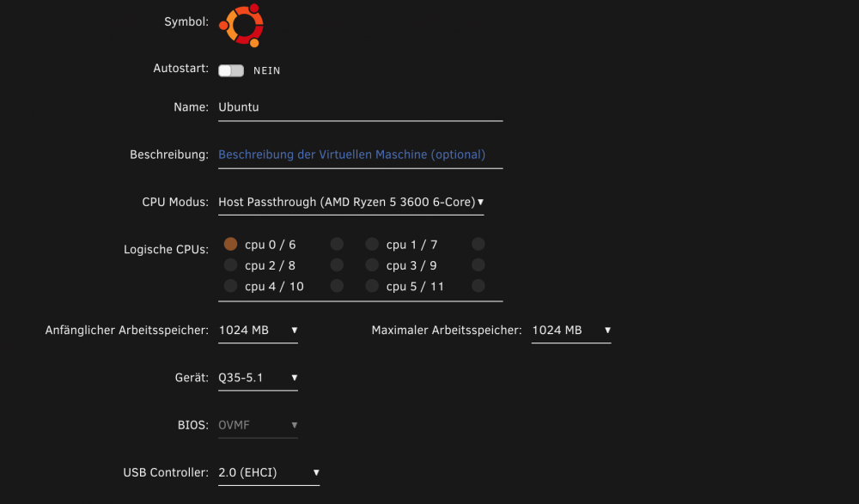Image resolution: width=859 pixels, height=504 pixels.
Task: Click the NEIN text beside Autostart
Action: click(267, 70)
